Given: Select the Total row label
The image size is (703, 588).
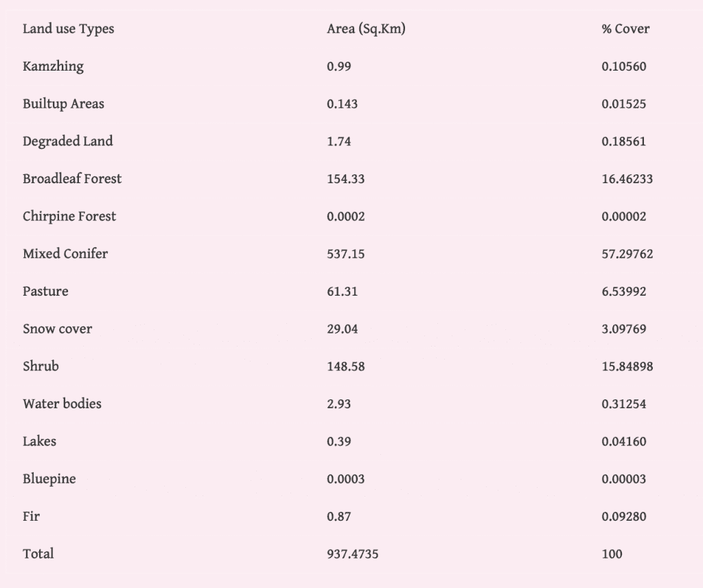Looking at the screenshot, I should (38, 554).
